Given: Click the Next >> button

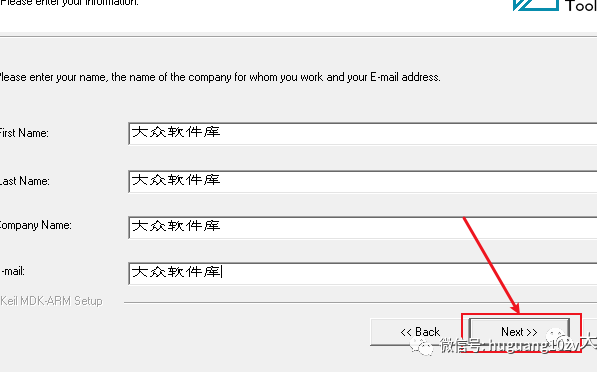Looking at the screenshot, I should point(519,332).
